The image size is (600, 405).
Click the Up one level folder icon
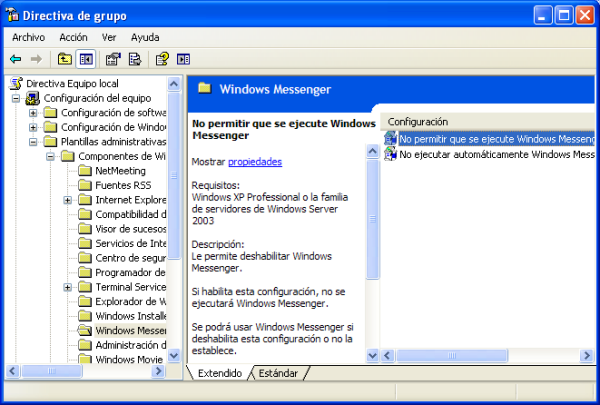(x=65, y=59)
